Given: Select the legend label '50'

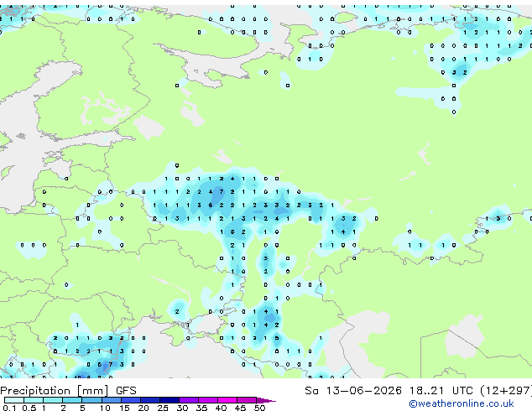Looking at the screenshot, I should tap(259, 408).
